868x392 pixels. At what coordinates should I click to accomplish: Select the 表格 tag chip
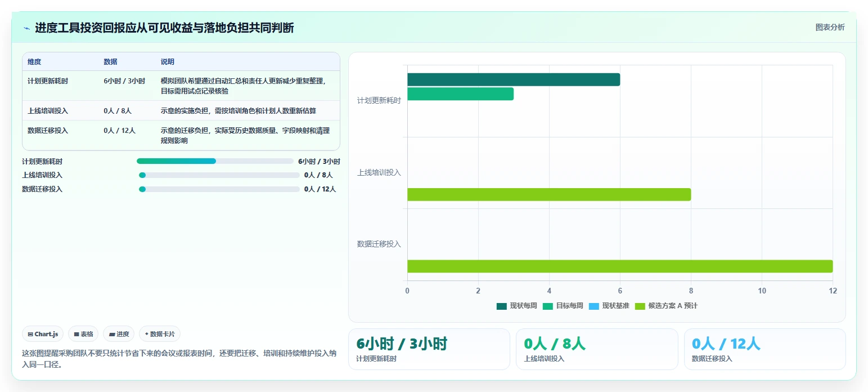tap(83, 334)
